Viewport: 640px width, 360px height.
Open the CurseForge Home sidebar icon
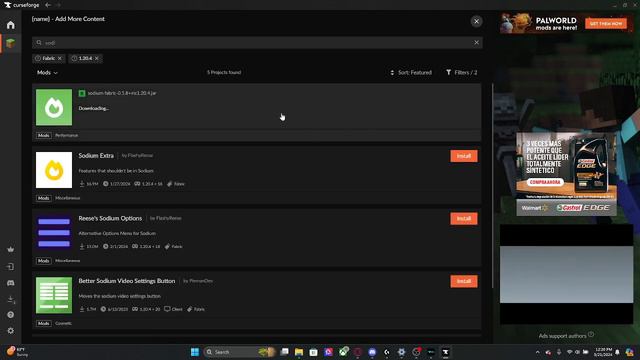[x=11, y=25]
